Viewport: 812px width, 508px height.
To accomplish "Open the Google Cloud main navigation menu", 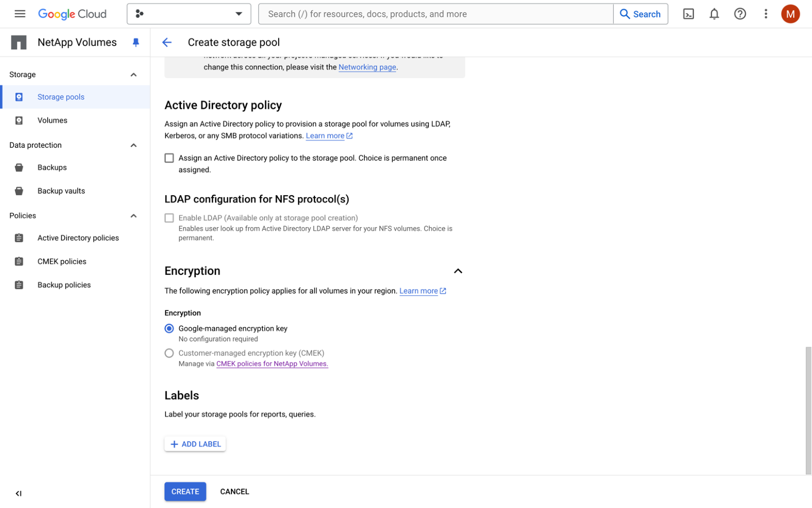I will (x=20, y=14).
